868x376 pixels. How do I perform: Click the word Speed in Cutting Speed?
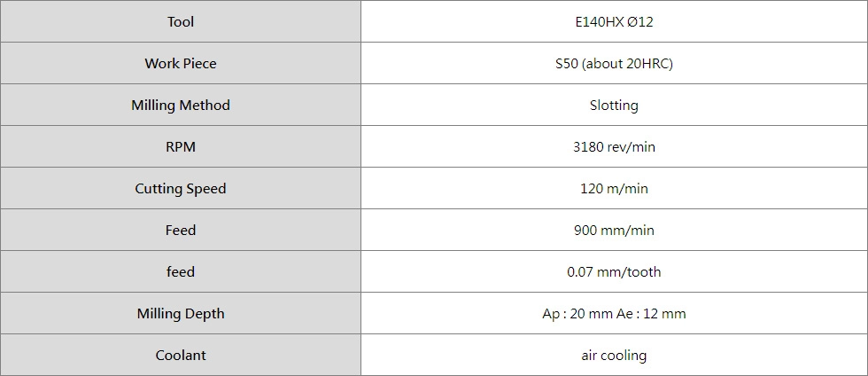(206, 188)
